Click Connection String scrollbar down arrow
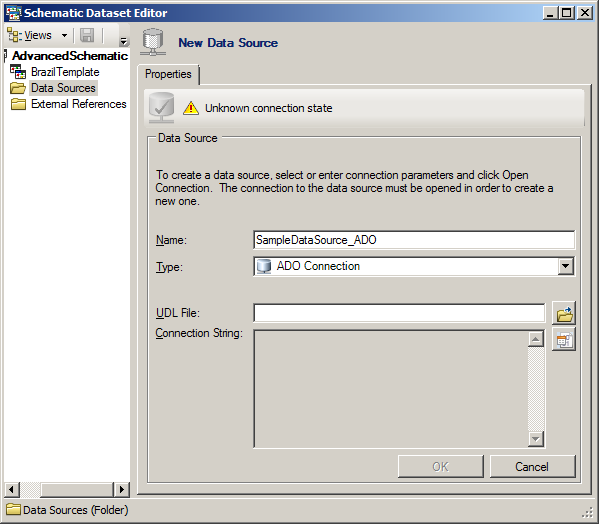 (x=536, y=438)
